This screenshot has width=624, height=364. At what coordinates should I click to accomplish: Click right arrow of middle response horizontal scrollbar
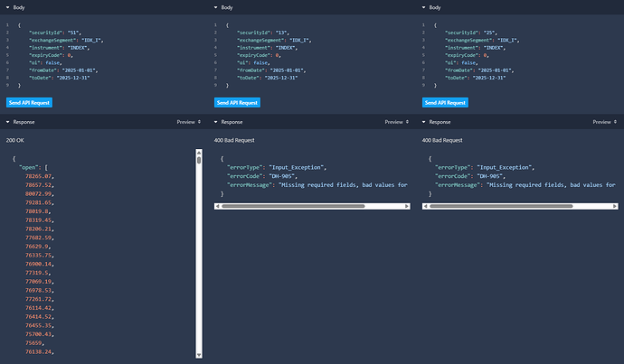click(x=409, y=206)
